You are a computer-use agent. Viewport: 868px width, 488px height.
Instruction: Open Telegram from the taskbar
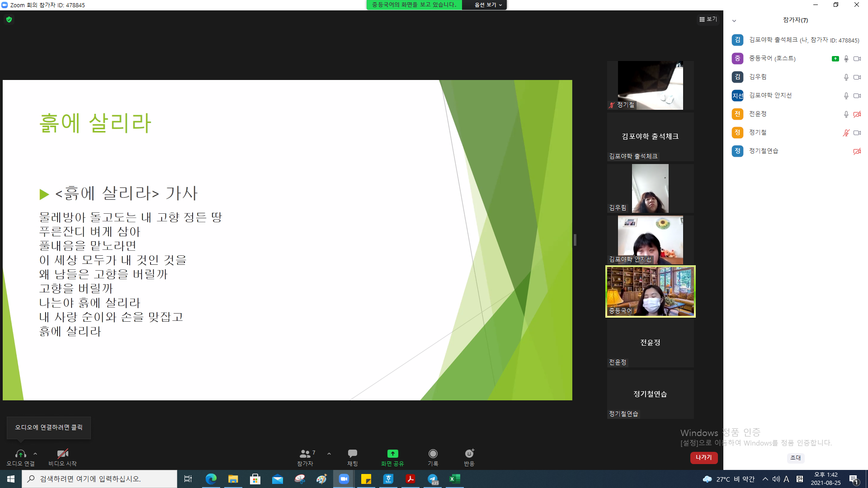[433, 479]
